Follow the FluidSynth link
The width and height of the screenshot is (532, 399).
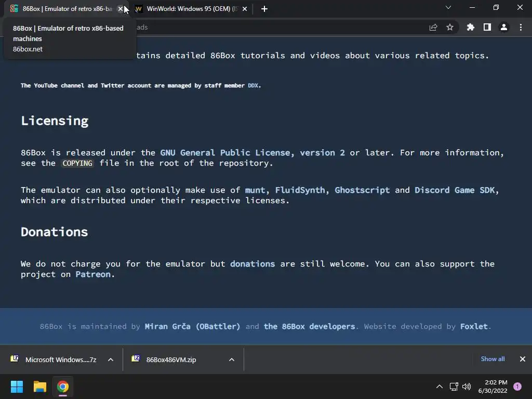point(300,190)
